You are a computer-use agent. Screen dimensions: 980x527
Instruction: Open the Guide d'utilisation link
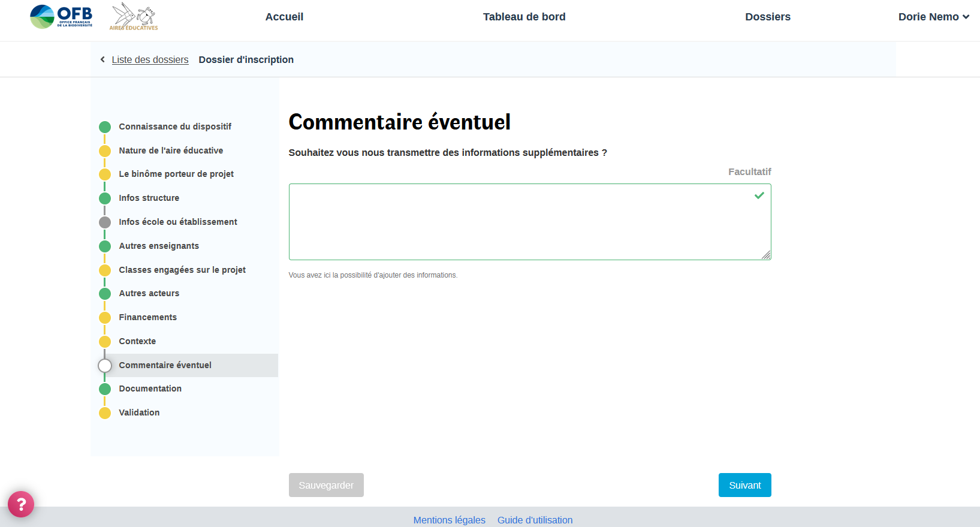535,520
